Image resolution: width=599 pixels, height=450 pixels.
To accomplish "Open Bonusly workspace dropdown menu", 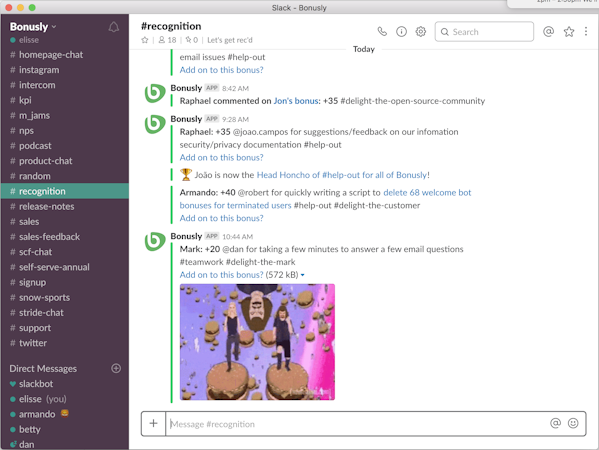I will (33, 26).
